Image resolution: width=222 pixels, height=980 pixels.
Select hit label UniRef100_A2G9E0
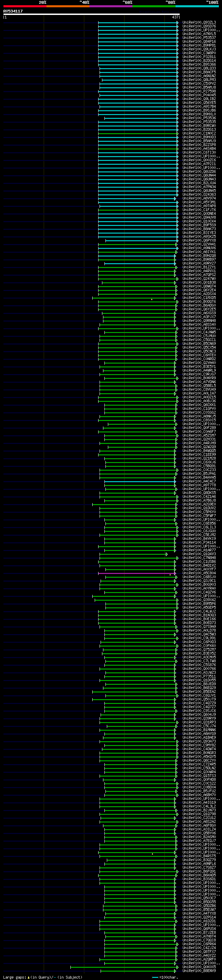[x=199, y=504]
